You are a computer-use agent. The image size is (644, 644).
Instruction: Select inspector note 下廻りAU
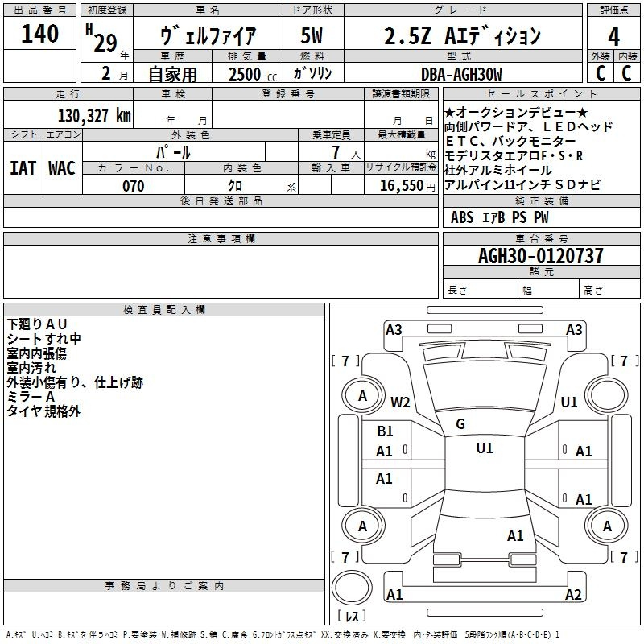point(37,324)
